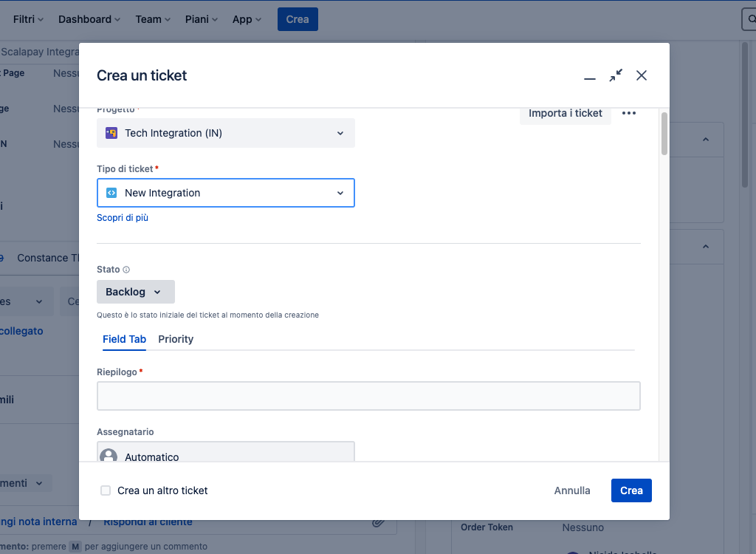Open the Progetto Tech Integration dropdown
Screen dimensions: 756x554
tap(226, 133)
